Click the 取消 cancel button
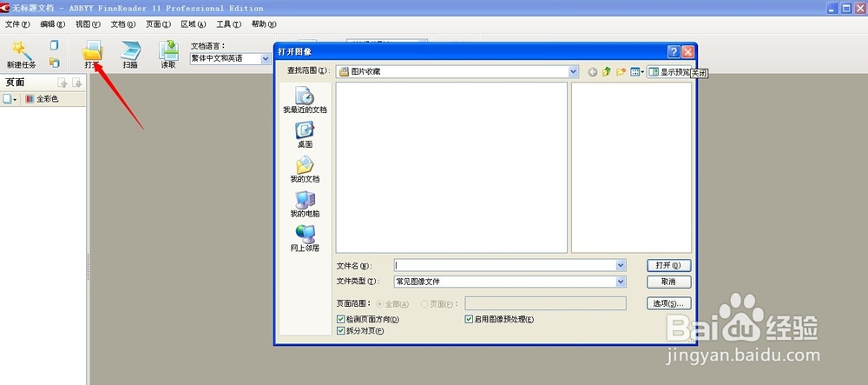The width and height of the screenshot is (868, 385). (x=668, y=282)
